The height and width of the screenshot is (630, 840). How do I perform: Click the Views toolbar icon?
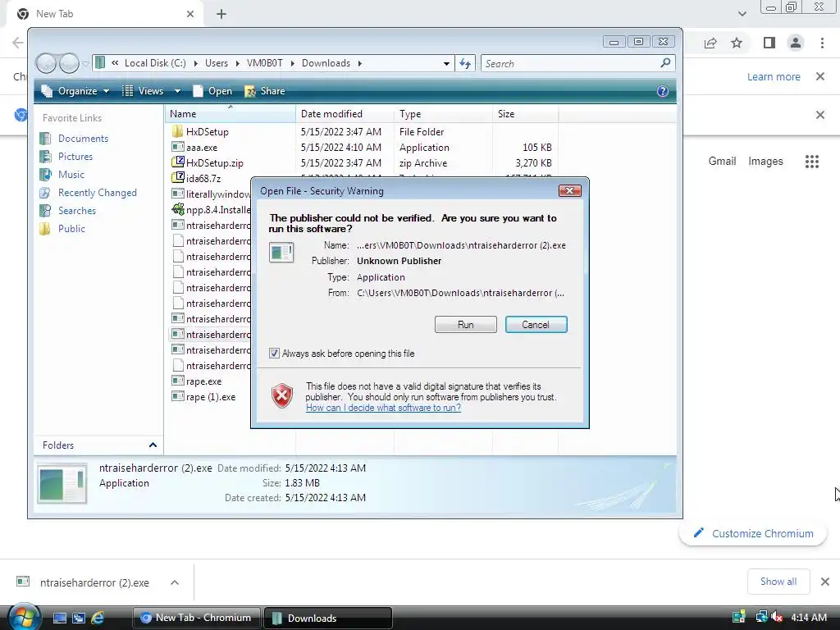(127, 91)
